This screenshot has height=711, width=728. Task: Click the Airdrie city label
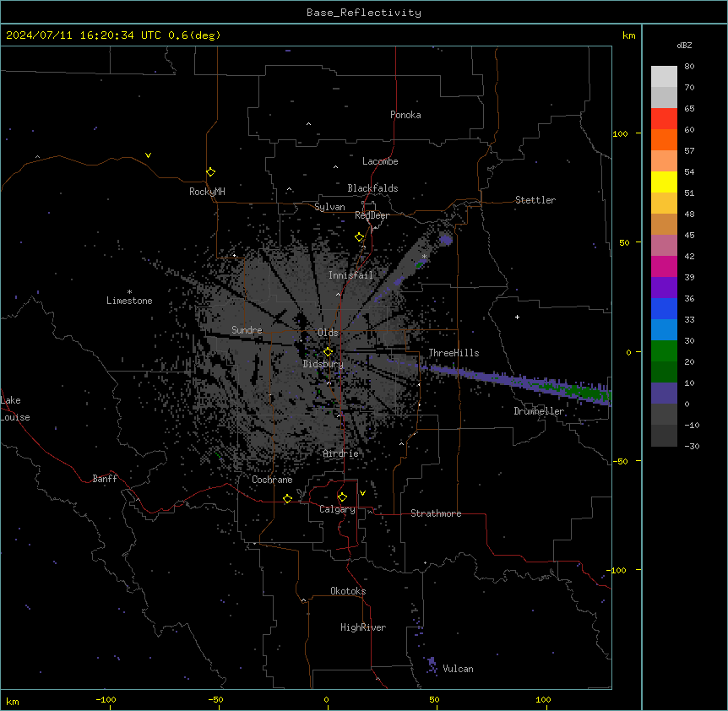[340, 453]
